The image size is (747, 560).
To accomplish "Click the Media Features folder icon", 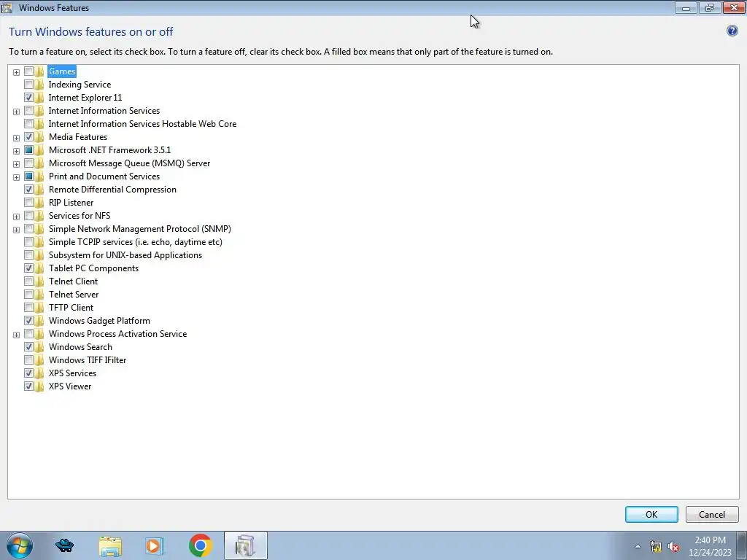I will pos(39,137).
